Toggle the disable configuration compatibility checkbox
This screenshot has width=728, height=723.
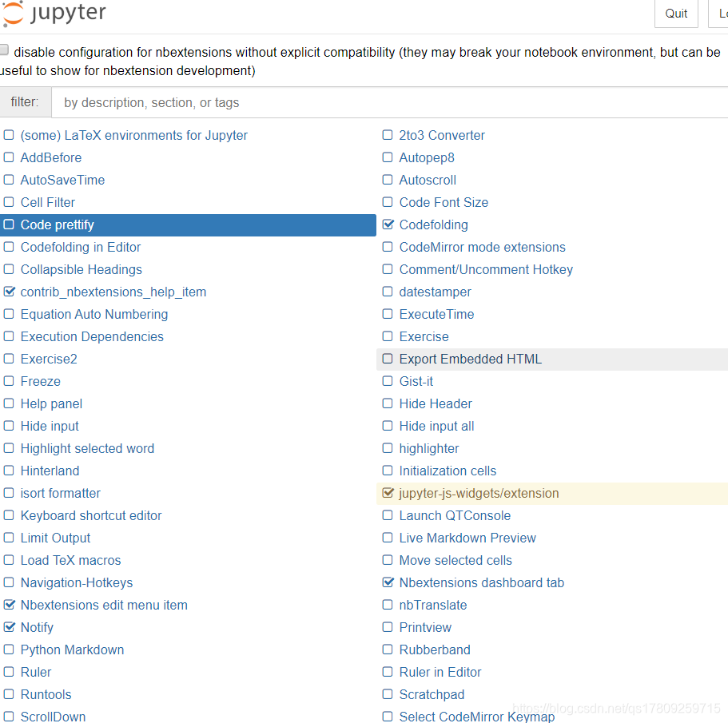pyautogui.click(x=4, y=50)
